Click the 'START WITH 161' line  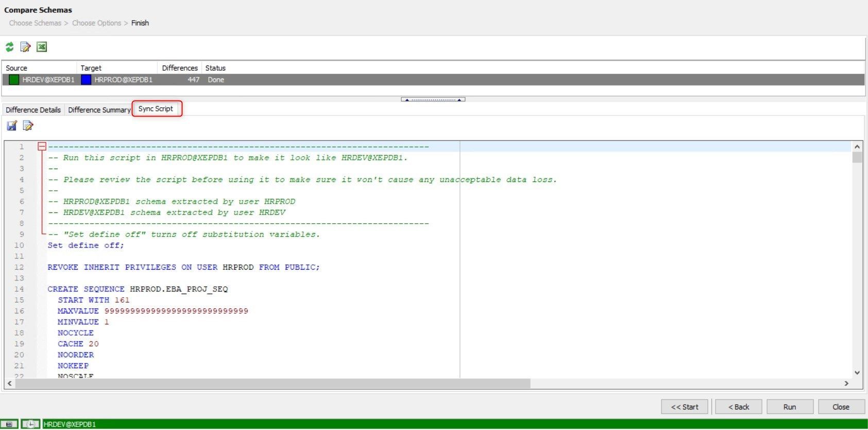93,300
